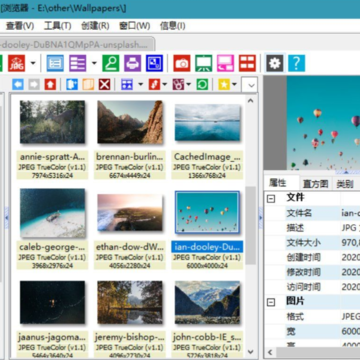
Task: Open dropdown arrow beside yellow star icon
Action: point(234,85)
